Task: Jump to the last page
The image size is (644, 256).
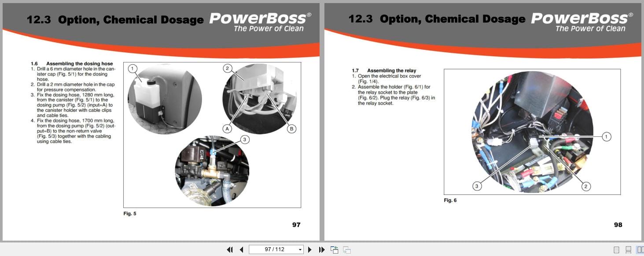Action: coord(321,249)
